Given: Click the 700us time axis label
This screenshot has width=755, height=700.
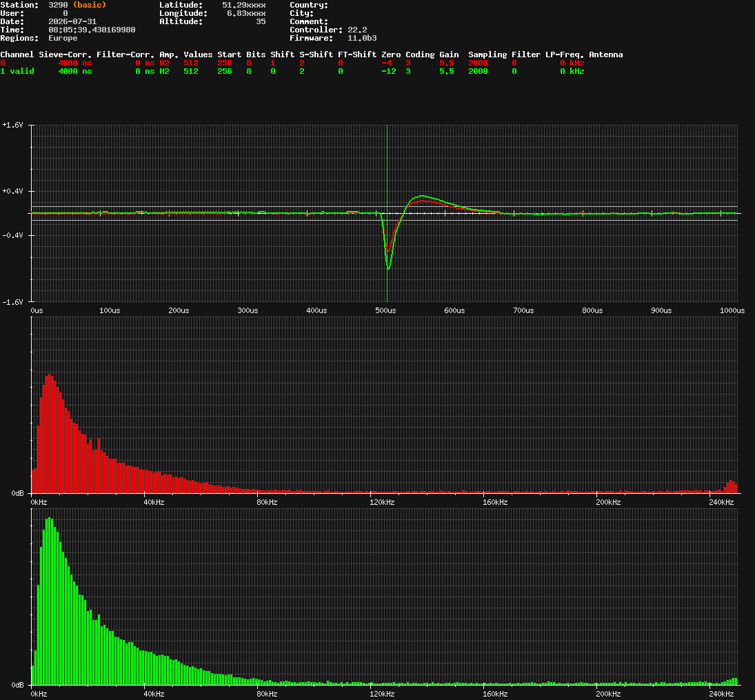Looking at the screenshot, I should [523, 311].
